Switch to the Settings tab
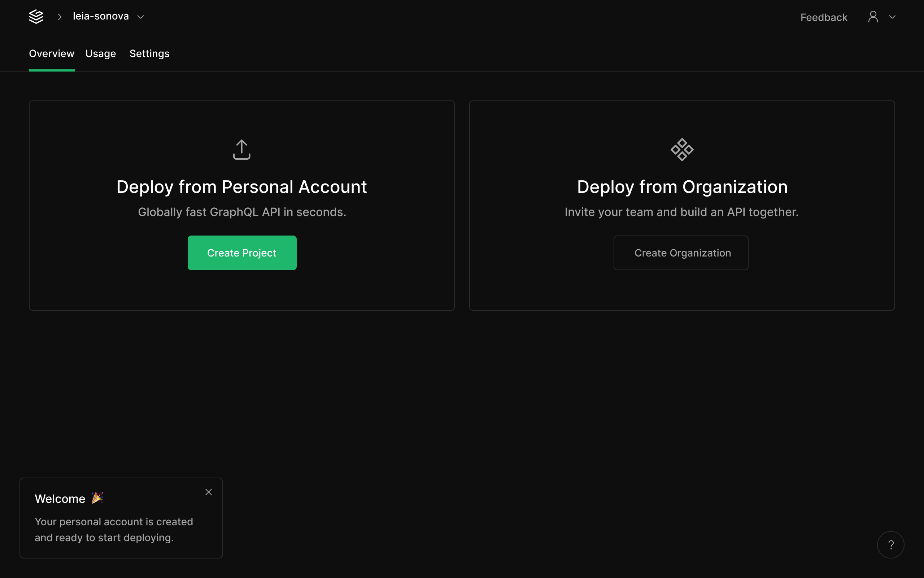The height and width of the screenshot is (578, 924). [x=149, y=53]
